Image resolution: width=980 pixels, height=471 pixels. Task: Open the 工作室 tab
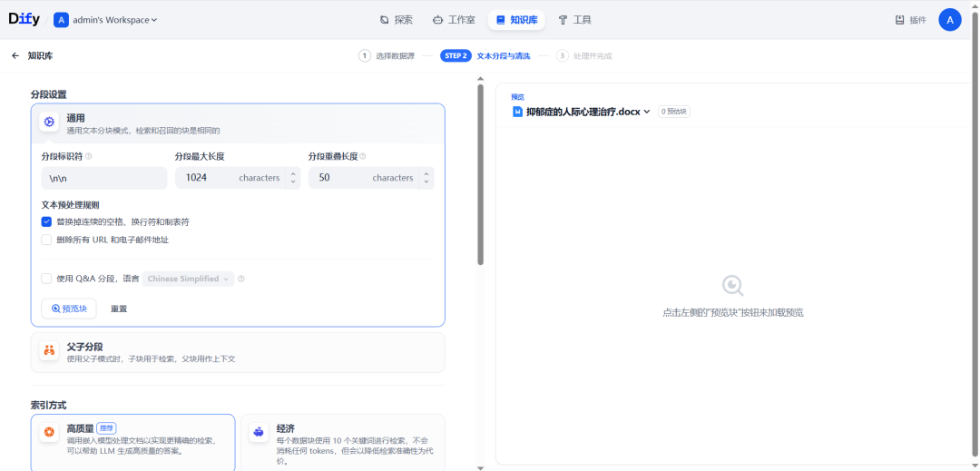pyautogui.click(x=454, y=19)
